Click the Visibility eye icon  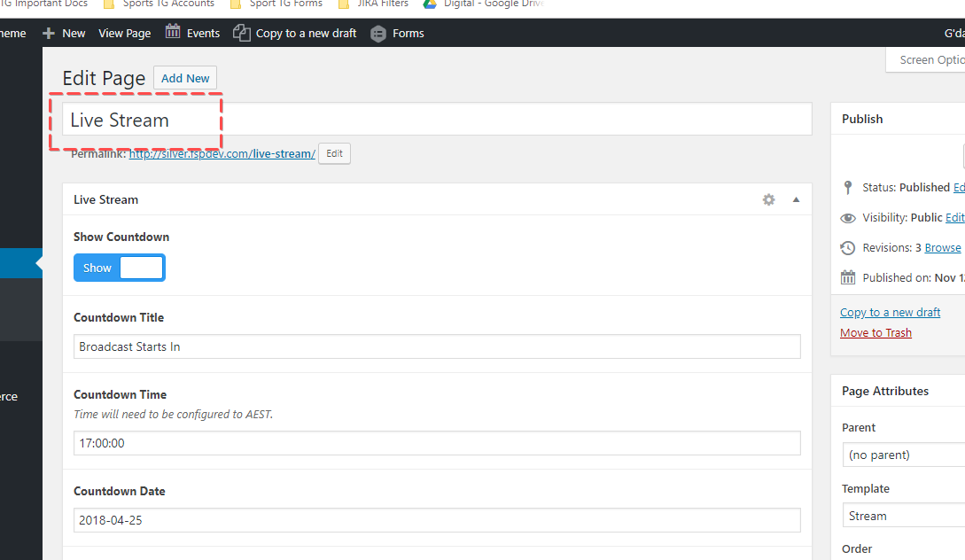(x=848, y=218)
